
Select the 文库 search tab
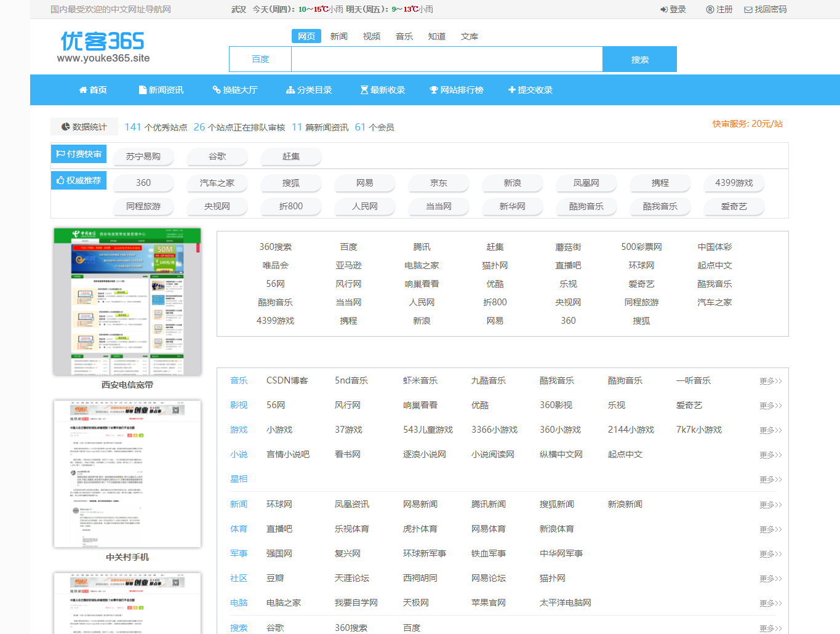(470, 36)
